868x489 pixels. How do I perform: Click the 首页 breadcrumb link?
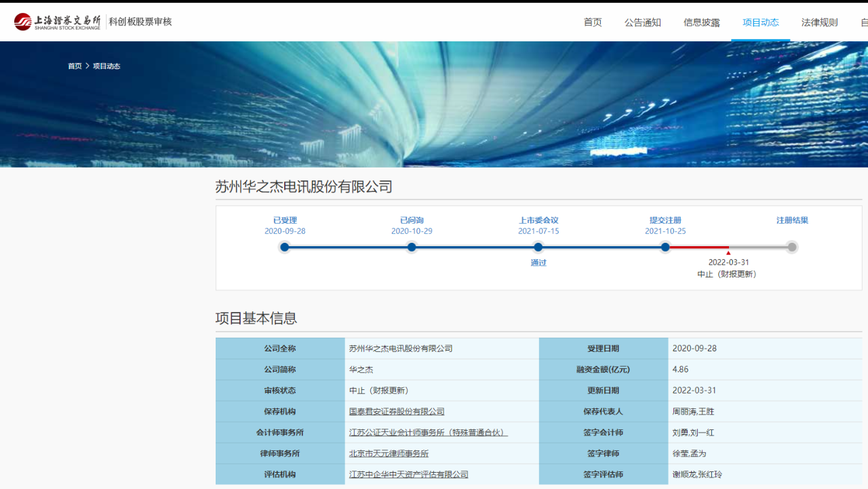coord(75,66)
